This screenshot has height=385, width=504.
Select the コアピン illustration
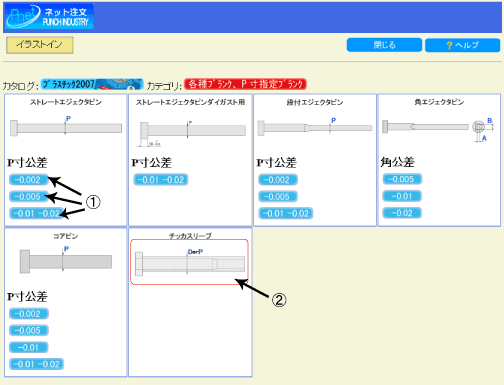[66, 261]
